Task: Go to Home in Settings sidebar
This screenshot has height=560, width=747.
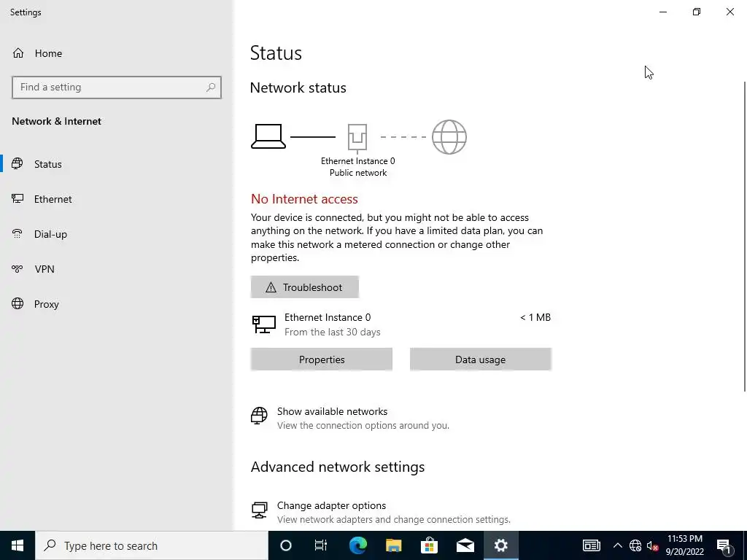Action: pyautogui.click(x=48, y=53)
